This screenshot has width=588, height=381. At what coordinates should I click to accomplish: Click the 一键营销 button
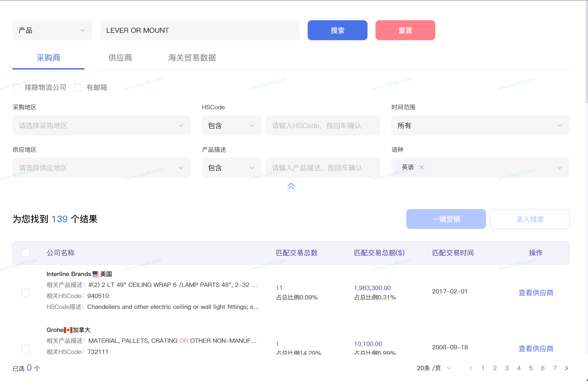446,219
